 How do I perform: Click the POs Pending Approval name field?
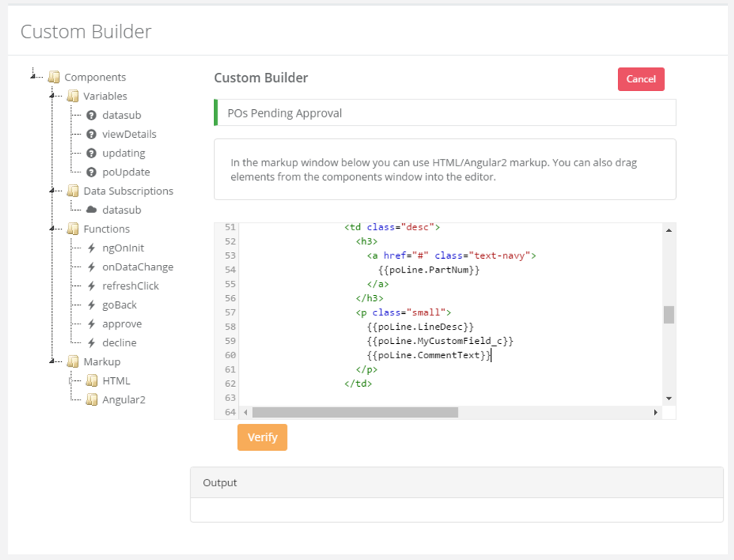pos(445,113)
